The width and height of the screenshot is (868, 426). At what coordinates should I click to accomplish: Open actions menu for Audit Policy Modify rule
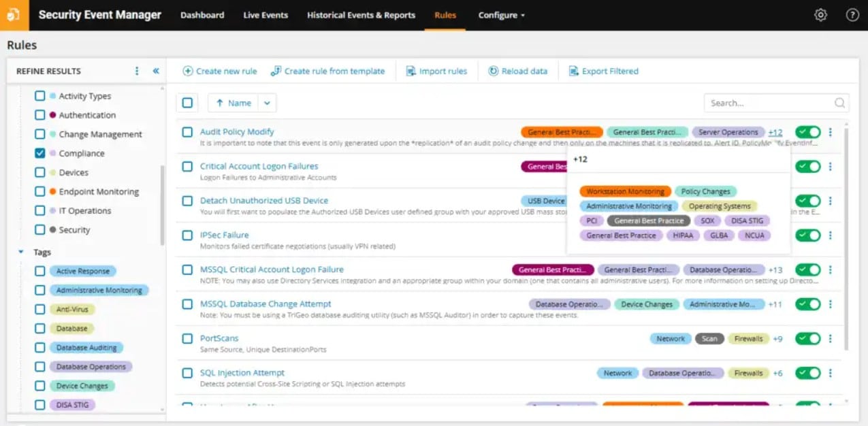click(831, 132)
